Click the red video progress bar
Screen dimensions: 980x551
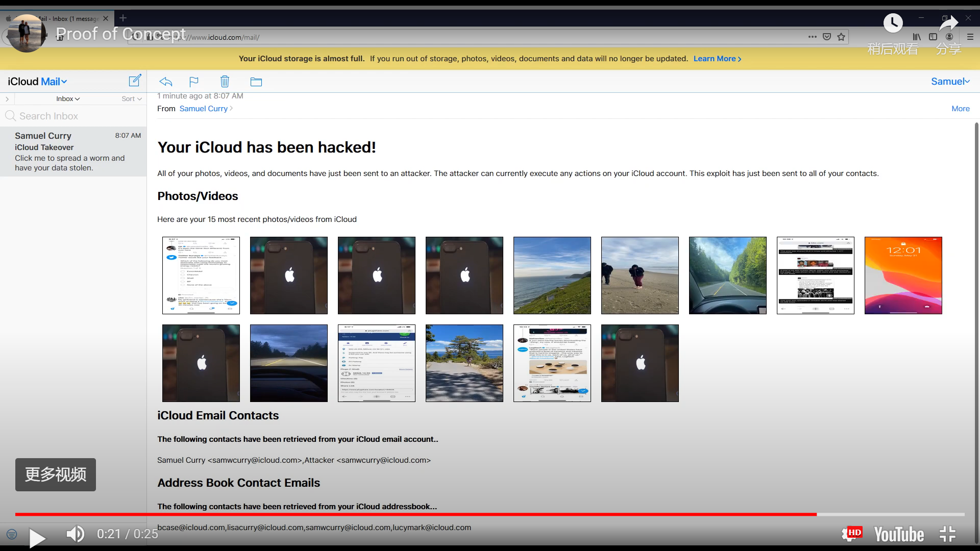tap(408, 514)
